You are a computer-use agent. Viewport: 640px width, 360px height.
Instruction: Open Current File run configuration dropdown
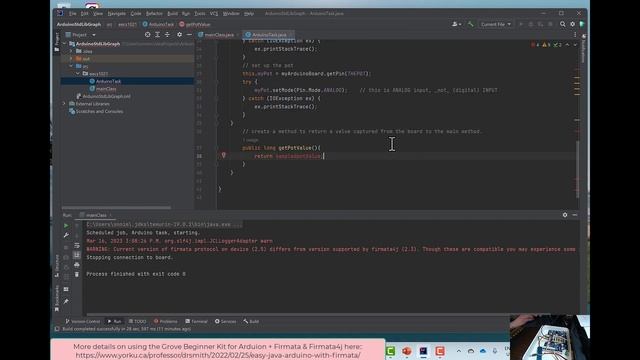click(x=496, y=24)
